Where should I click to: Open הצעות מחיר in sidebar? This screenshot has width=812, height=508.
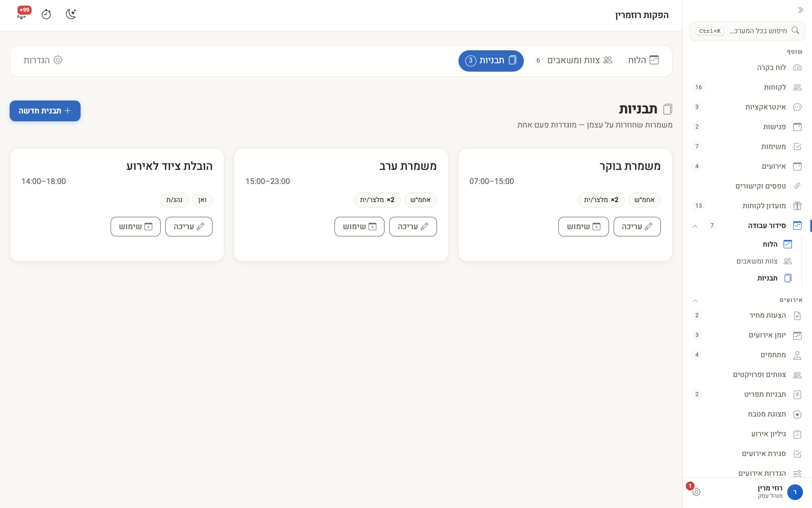tap(747, 316)
